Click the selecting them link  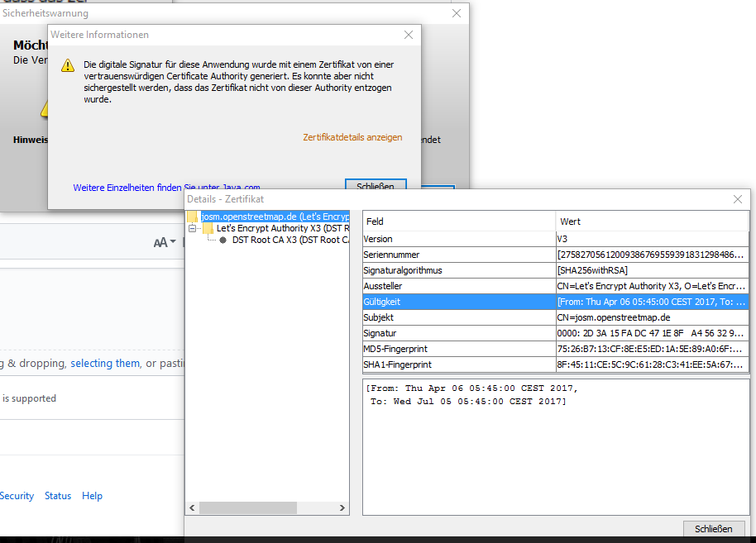coord(105,364)
